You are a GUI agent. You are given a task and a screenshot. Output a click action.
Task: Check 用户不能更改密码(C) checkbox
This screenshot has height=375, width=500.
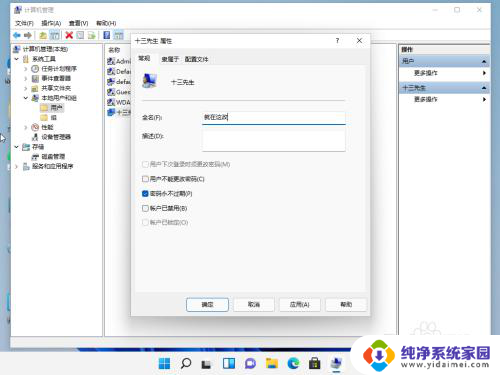[x=145, y=179]
